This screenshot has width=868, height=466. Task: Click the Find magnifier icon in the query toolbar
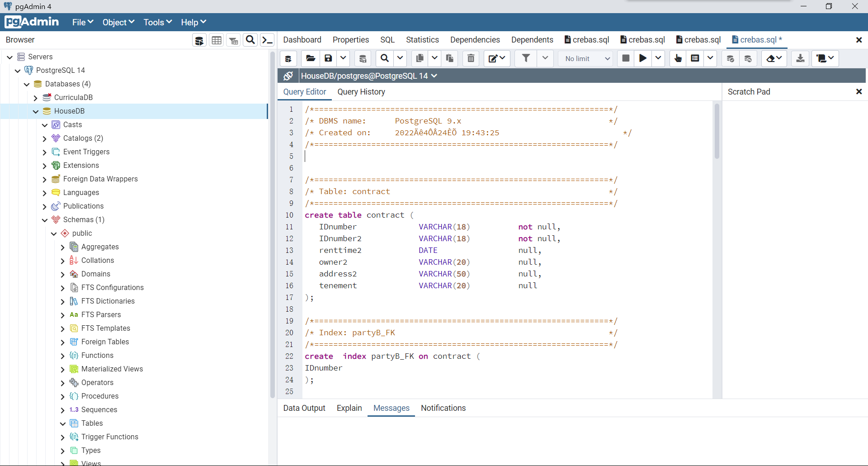pos(385,58)
